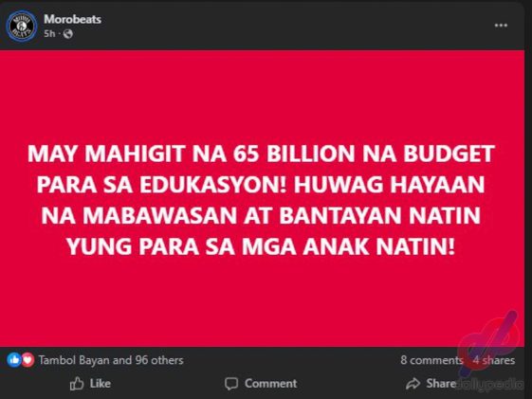The height and width of the screenshot is (399, 532).
Task: Open Morobeats profile picture
Action: (x=22, y=27)
